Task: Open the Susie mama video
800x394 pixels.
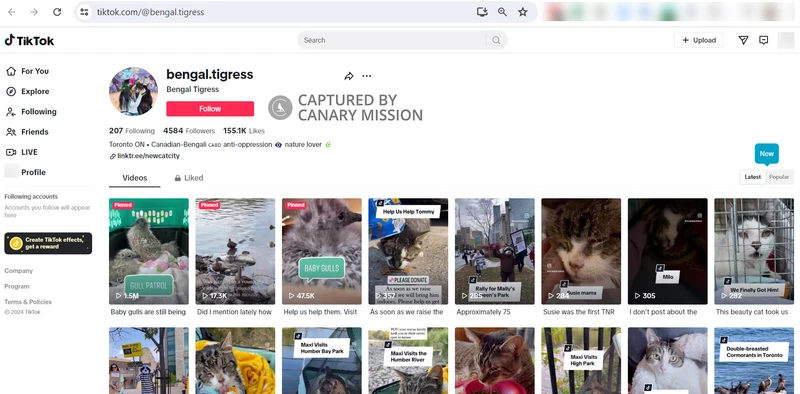Action: pos(581,251)
